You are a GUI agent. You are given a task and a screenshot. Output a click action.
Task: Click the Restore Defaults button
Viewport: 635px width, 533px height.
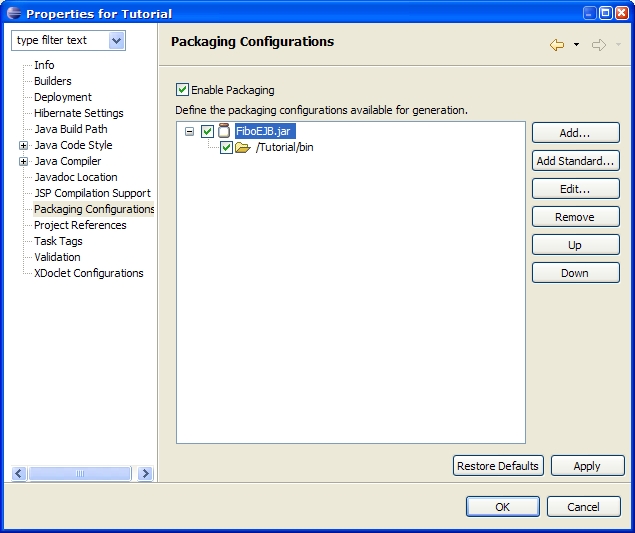tap(498, 466)
